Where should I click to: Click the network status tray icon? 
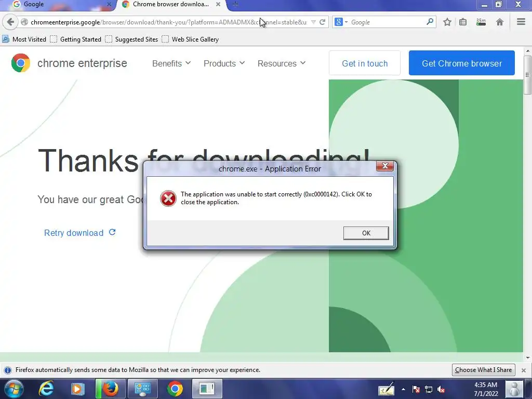pos(429,390)
